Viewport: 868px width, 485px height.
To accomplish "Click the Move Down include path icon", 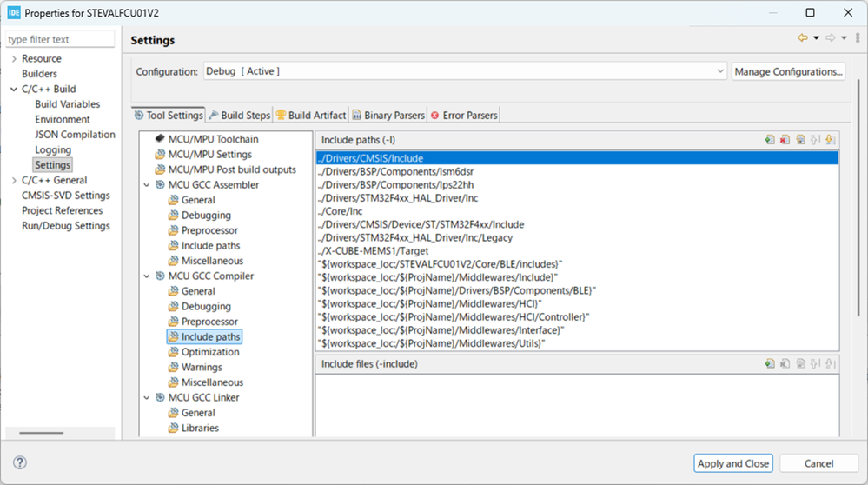I will coord(830,139).
